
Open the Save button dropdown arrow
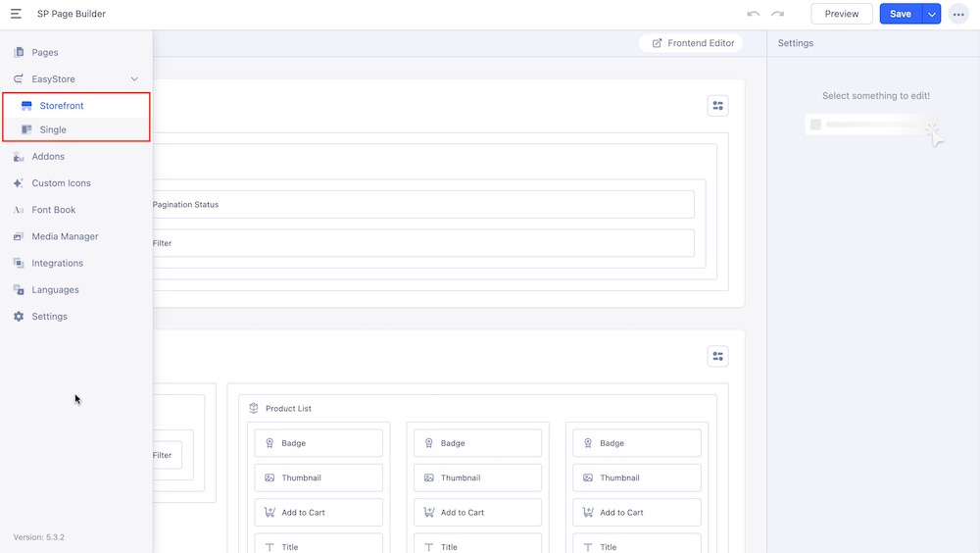click(931, 14)
